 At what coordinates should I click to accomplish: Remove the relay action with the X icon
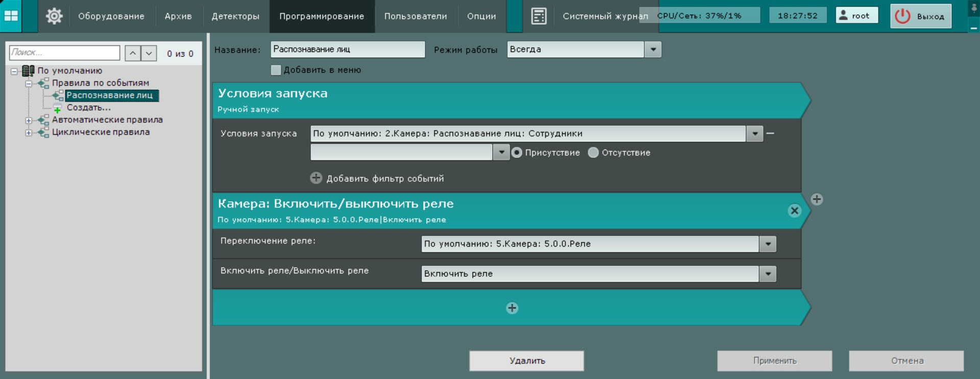[x=794, y=210]
